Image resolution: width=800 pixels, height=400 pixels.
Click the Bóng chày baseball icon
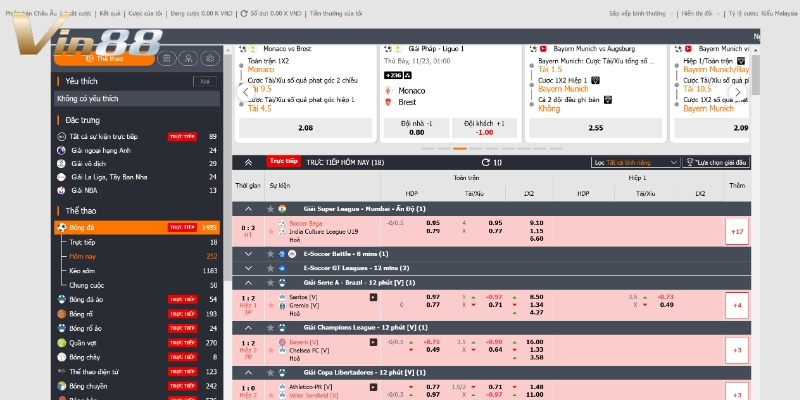62,357
